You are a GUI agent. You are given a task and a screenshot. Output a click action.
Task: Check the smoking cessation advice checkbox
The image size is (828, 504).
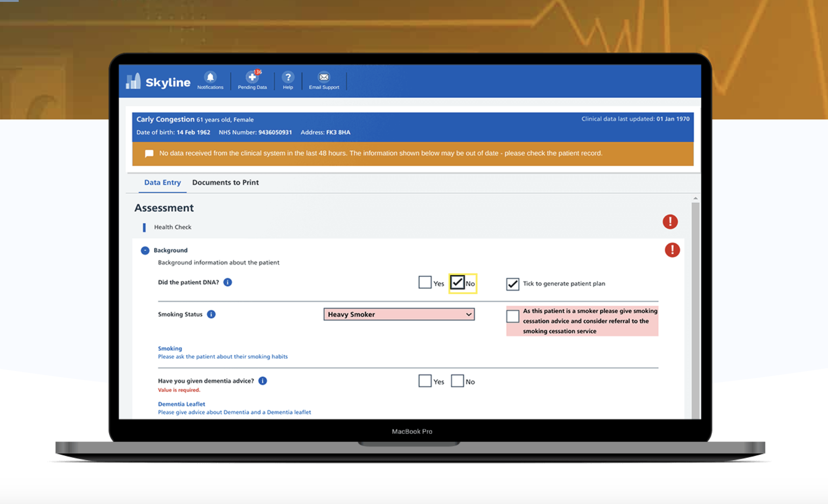(x=512, y=316)
